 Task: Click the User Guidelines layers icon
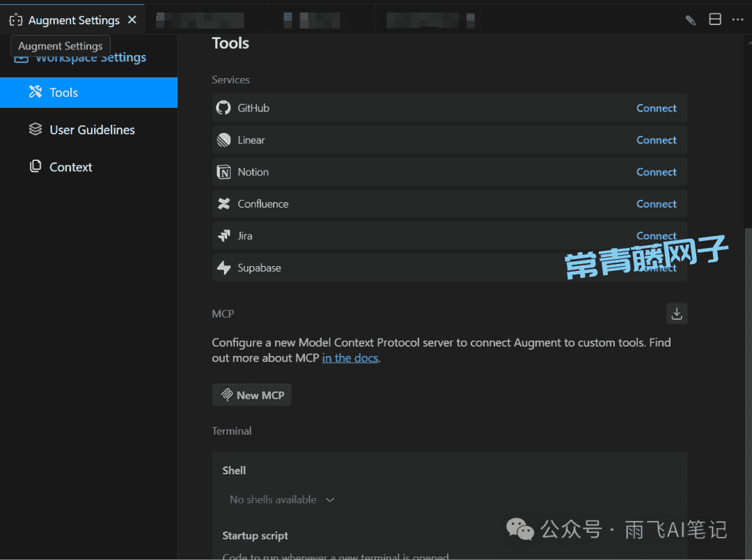pos(36,129)
